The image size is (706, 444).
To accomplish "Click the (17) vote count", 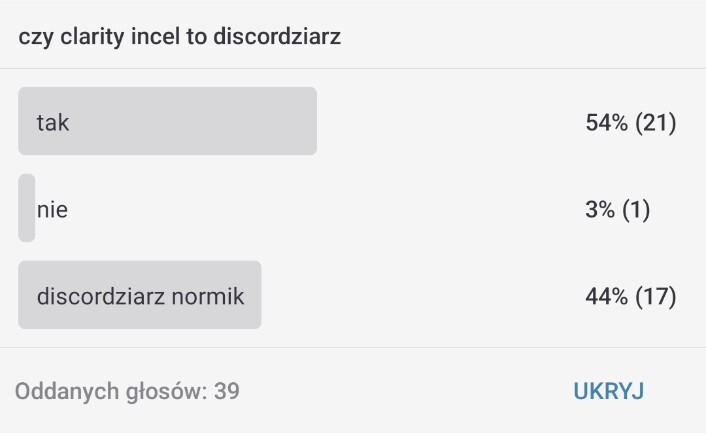I will point(656,297).
